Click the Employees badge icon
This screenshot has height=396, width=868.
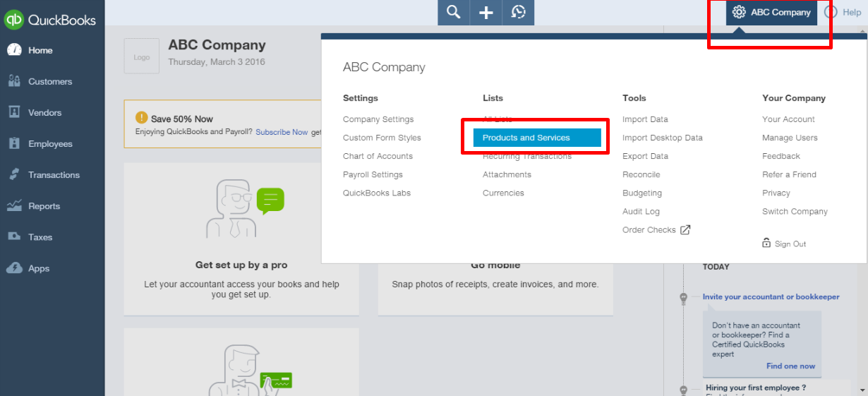pos(14,143)
